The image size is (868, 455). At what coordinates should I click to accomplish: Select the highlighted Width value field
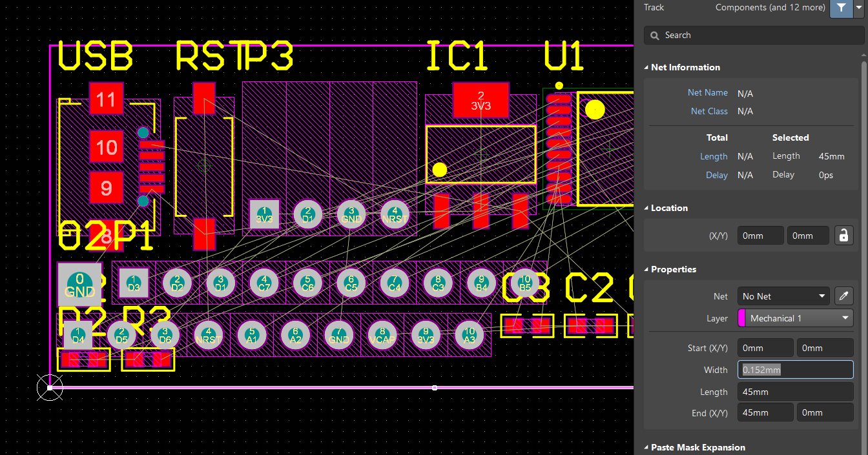pos(795,369)
